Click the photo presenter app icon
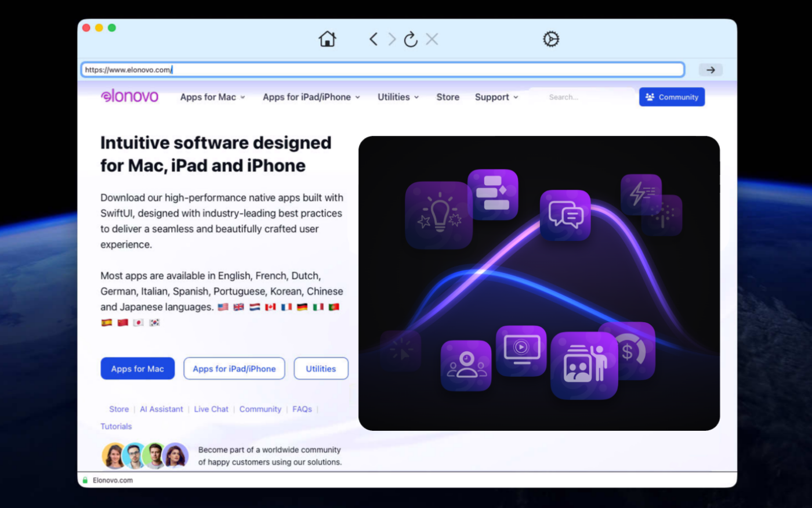Viewport: 812px width, 508px height. coord(584,366)
